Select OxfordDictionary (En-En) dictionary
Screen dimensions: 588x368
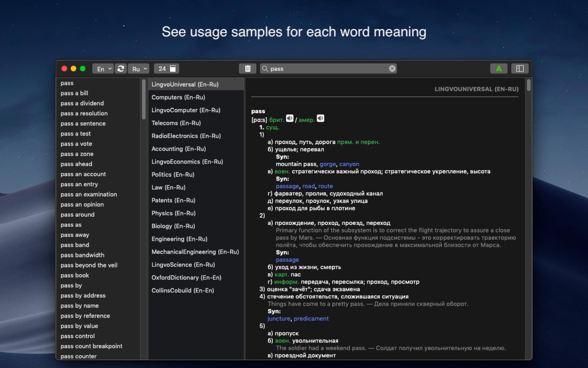(x=186, y=277)
